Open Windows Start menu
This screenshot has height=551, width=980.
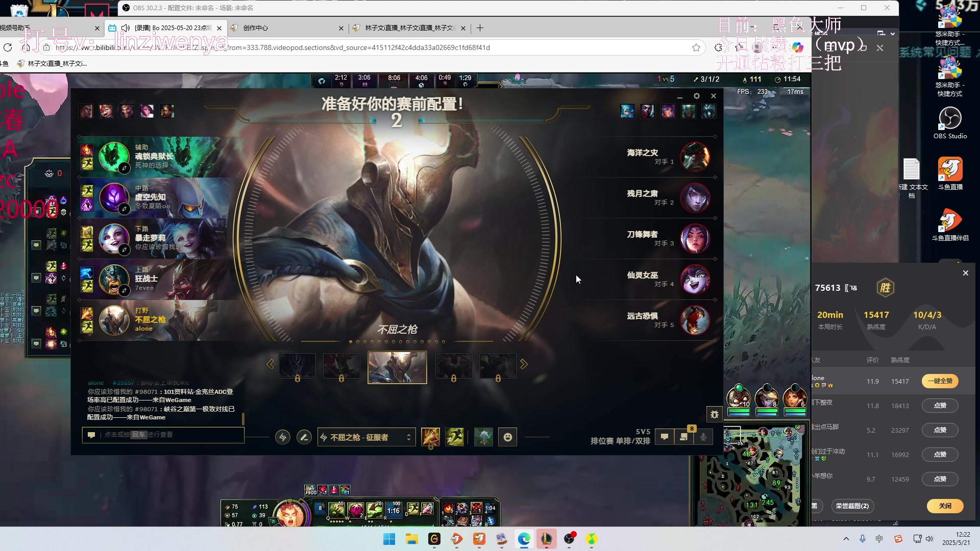point(389,539)
